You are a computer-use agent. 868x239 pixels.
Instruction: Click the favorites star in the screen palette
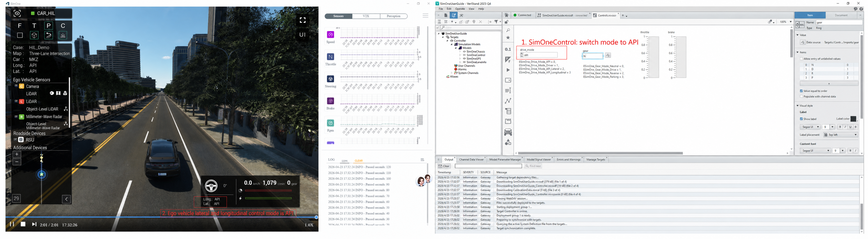tap(508, 38)
